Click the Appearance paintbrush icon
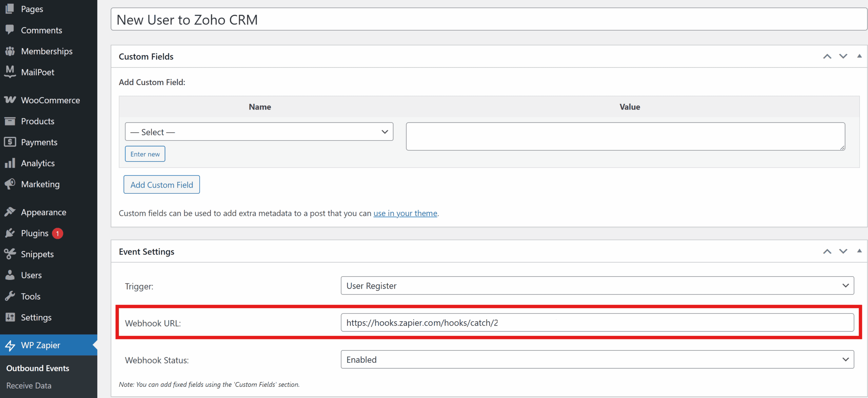The width and height of the screenshot is (868, 398). pyautogui.click(x=10, y=212)
